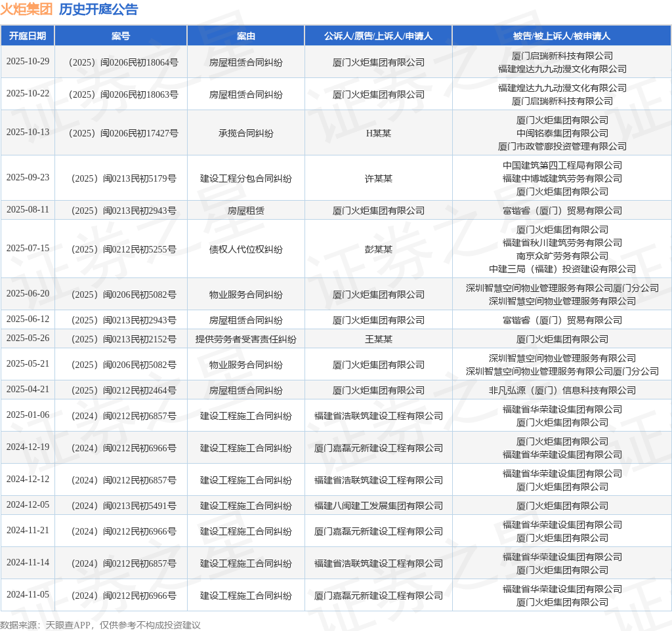Click plaintiff H某某
Image resolution: width=672 pixels, height=631 pixels.
tap(378, 133)
